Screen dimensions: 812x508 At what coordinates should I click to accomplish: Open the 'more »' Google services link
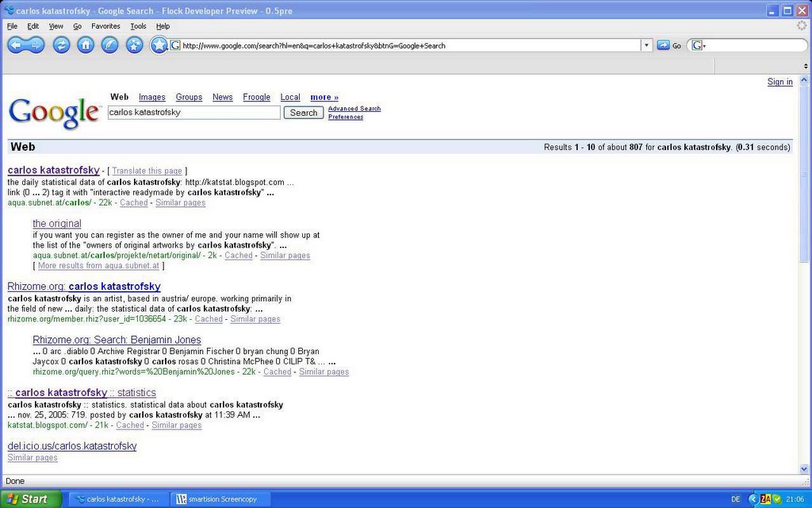324,97
